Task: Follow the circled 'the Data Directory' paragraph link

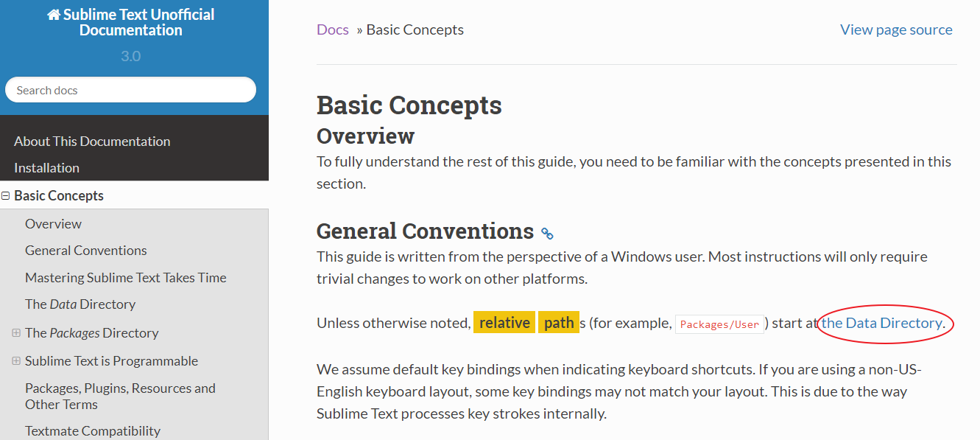Action: (882, 324)
